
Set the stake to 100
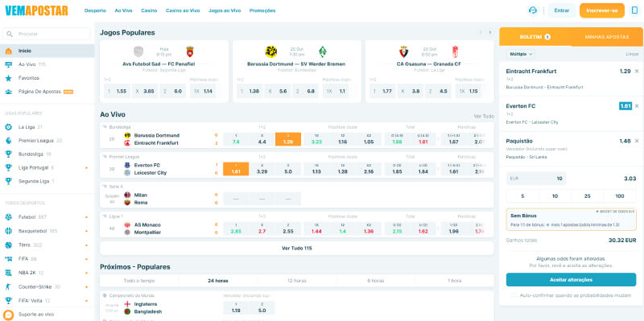[620, 196]
